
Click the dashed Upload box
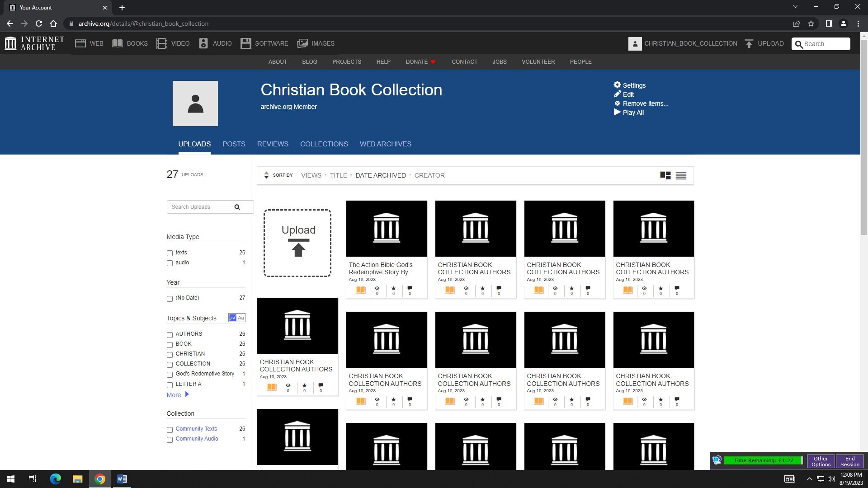[x=297, y=243]
